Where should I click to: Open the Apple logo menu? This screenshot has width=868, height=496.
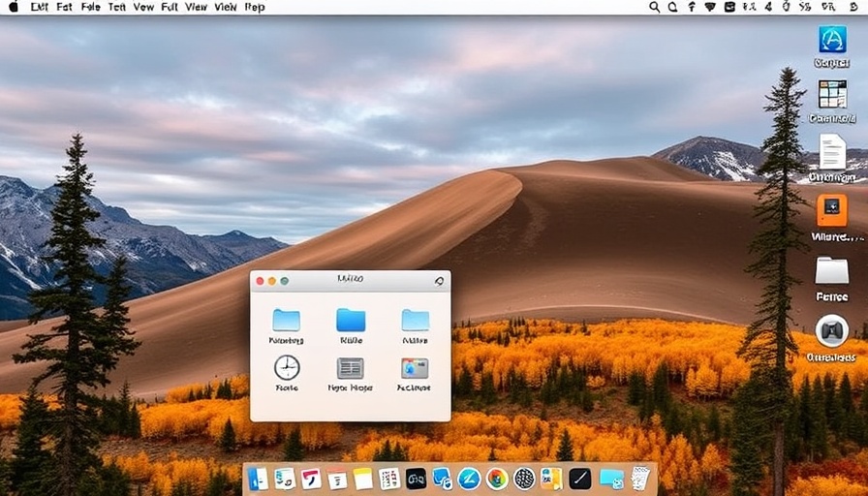pos(14,7)
